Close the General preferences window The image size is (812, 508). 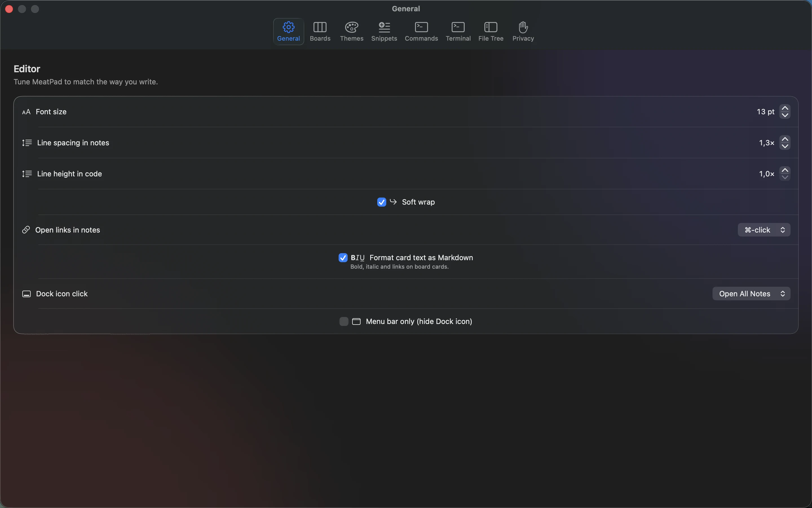(x=9, y=9)
